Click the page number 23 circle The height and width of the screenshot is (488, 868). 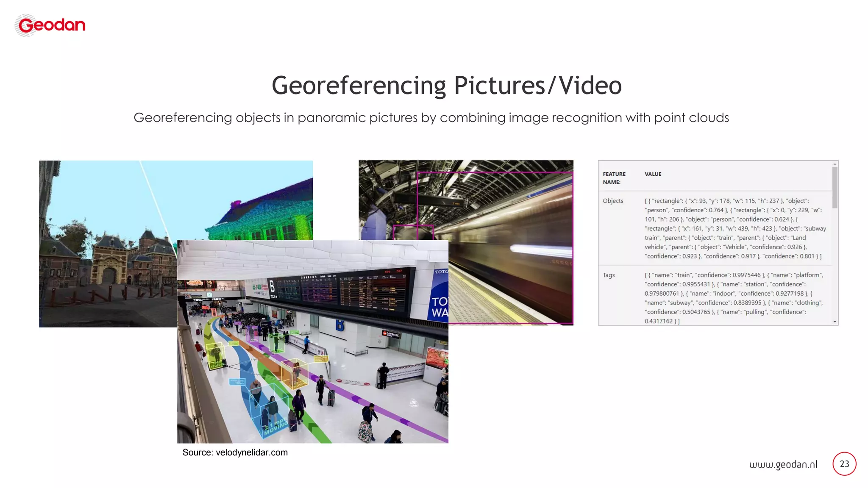(x=844, y=464)
